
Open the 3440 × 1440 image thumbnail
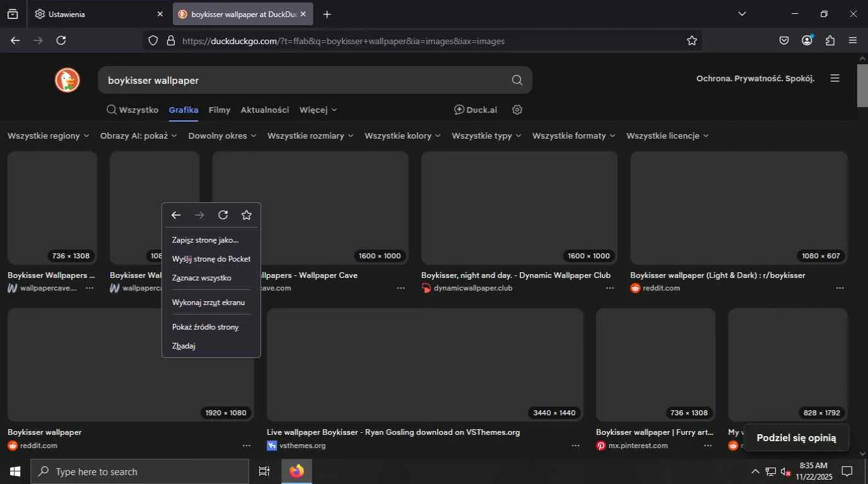point(425,365)
